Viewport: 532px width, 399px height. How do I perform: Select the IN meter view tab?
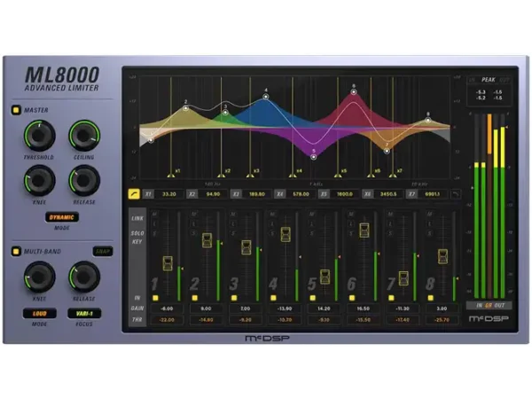[x=480, y=305]
